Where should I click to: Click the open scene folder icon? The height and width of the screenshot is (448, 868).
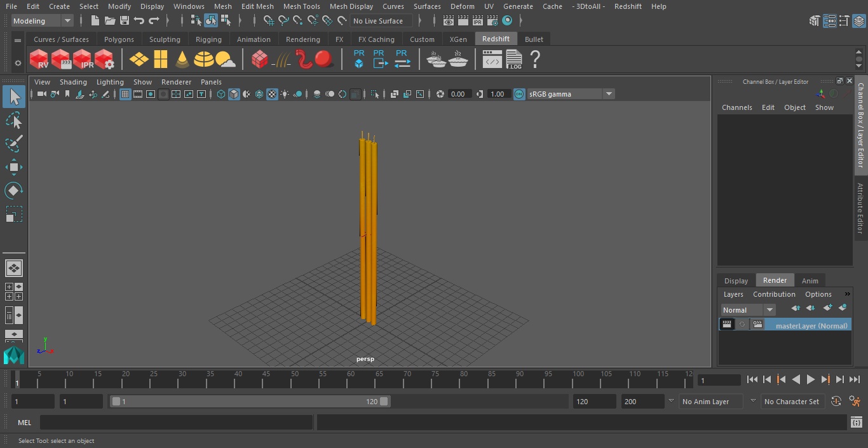pos(110,21)
